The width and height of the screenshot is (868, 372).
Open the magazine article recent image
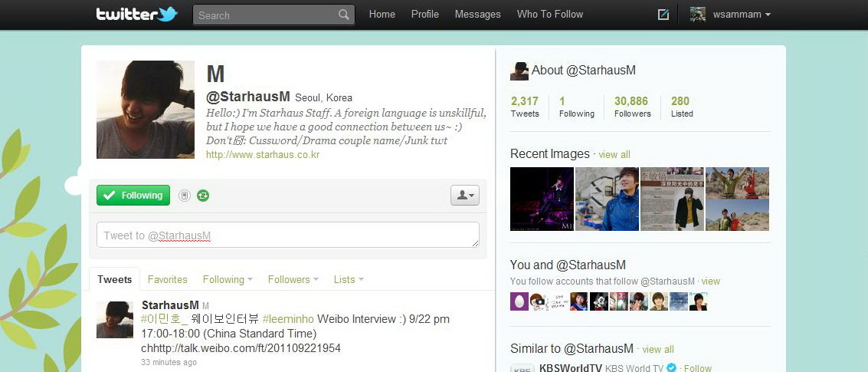(x=672, y=199)
